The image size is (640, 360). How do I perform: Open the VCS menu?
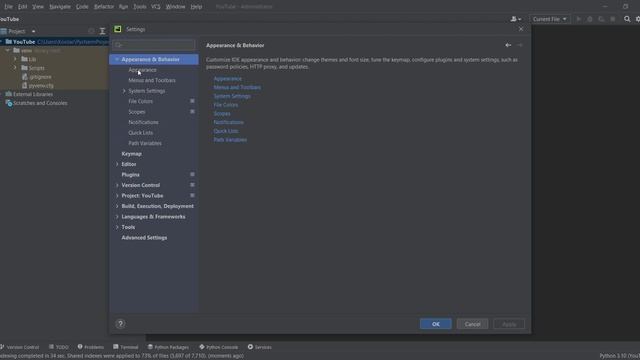156,7
